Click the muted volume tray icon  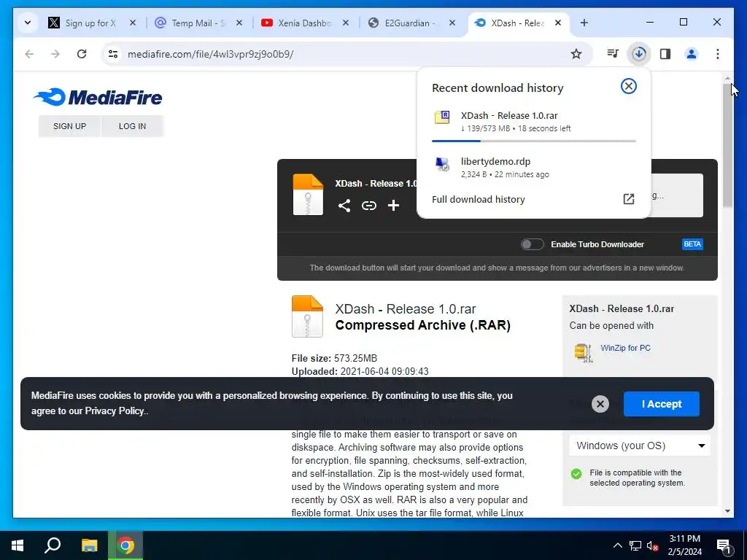(652, 545)
